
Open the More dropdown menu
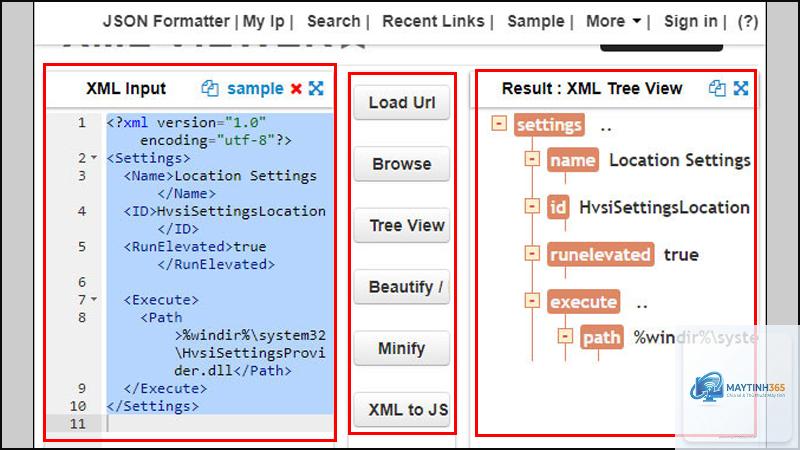click(x=613, y=21)
